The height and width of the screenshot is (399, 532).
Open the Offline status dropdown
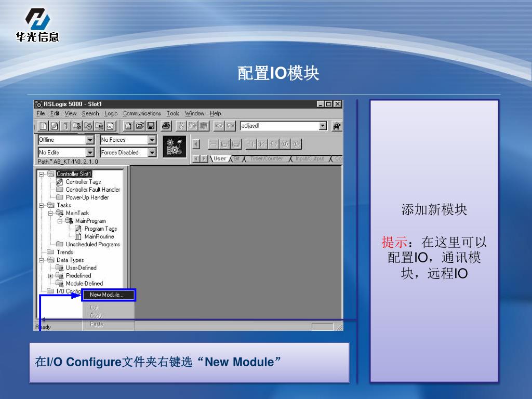[90, 140]
